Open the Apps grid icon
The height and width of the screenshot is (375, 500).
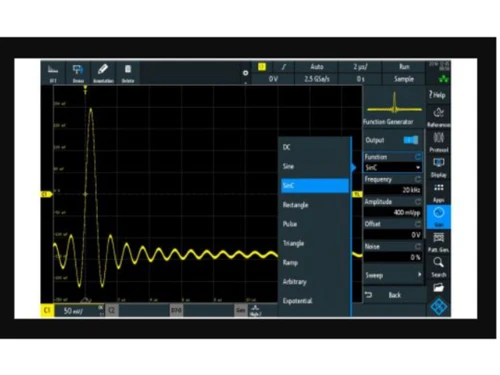439,192
